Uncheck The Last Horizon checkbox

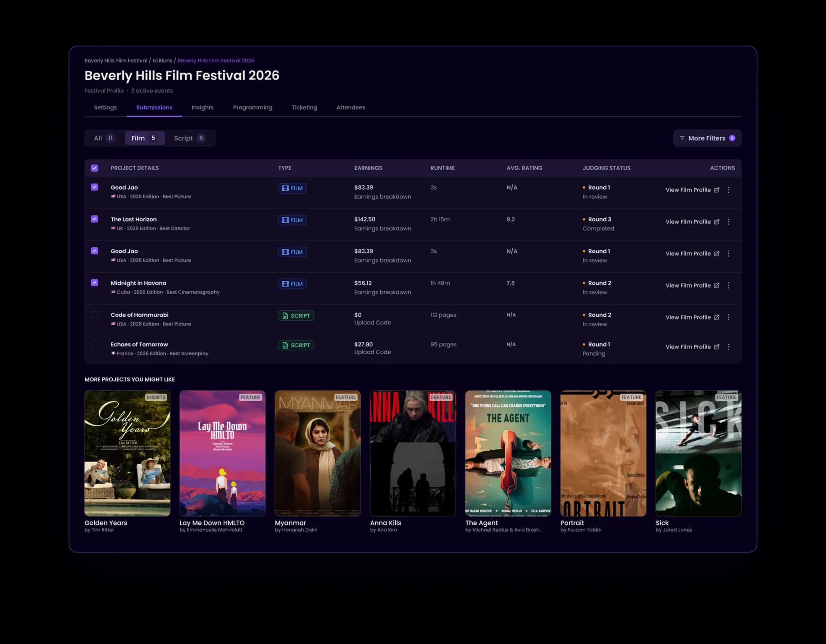(95, 219)
